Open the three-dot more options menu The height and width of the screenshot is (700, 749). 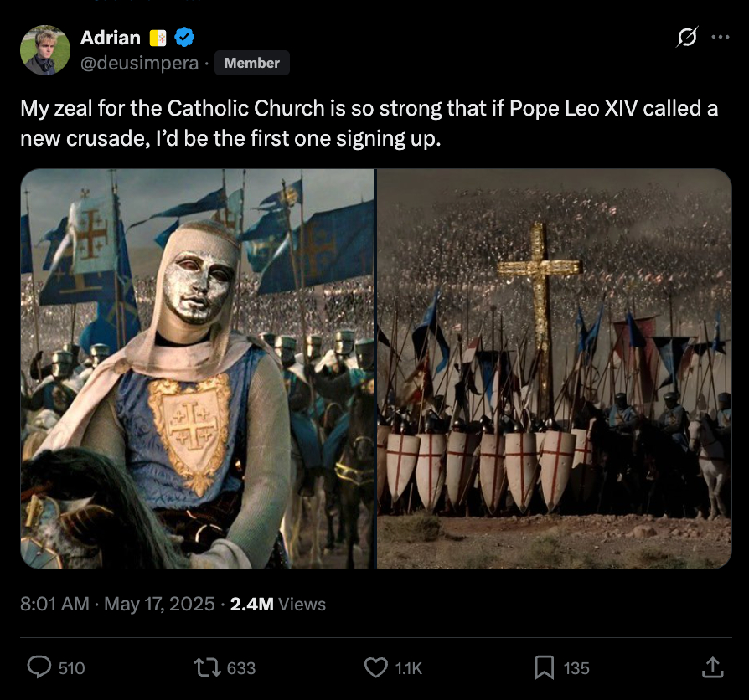(x=720, y=38)
